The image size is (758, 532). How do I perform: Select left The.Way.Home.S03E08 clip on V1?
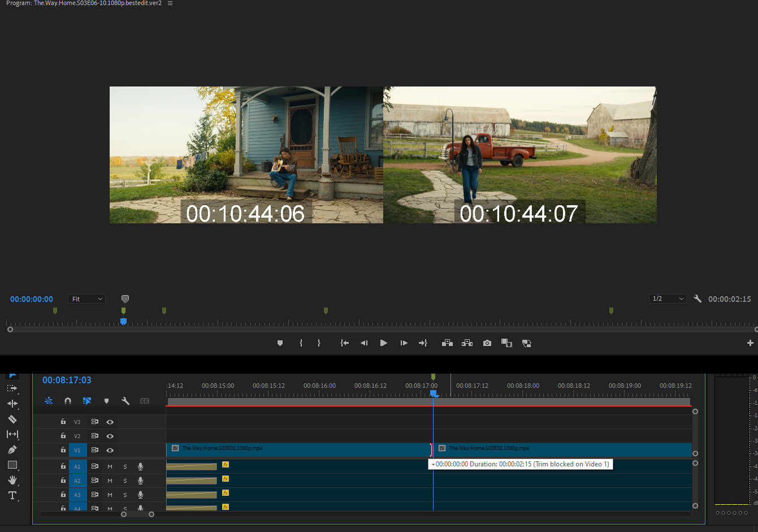click(298, 449)
